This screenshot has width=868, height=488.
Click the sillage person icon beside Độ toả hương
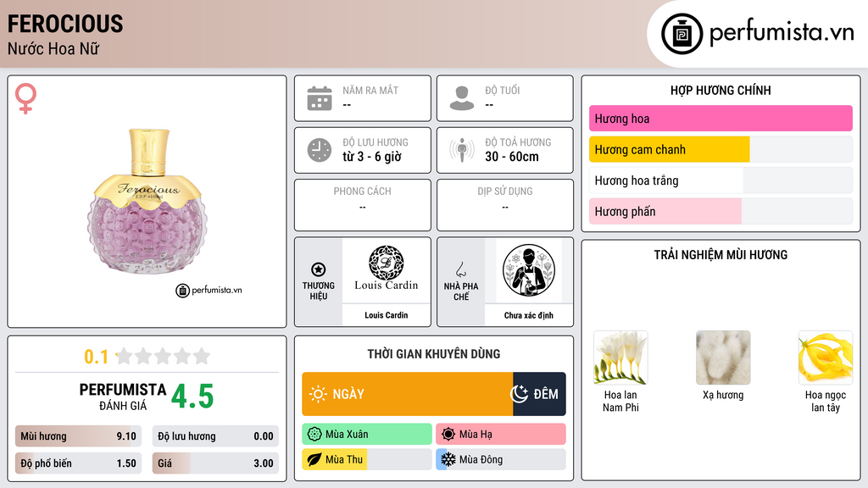pyautogui.click(x=462, y=150)
